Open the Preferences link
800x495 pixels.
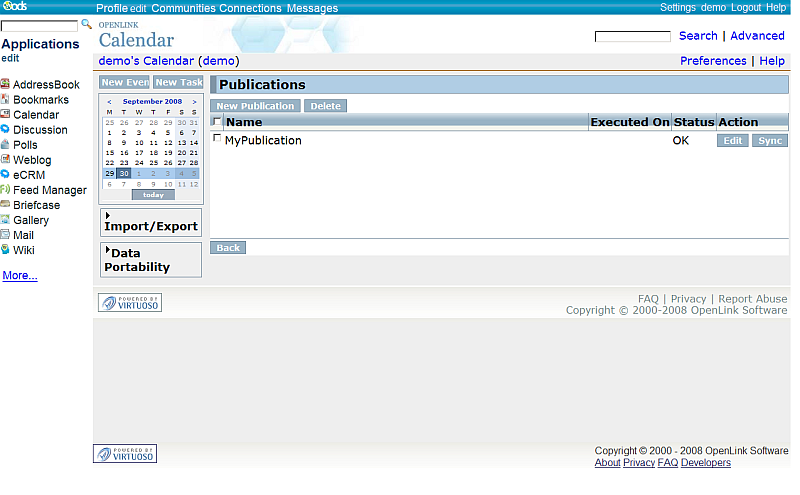(713, 61)
